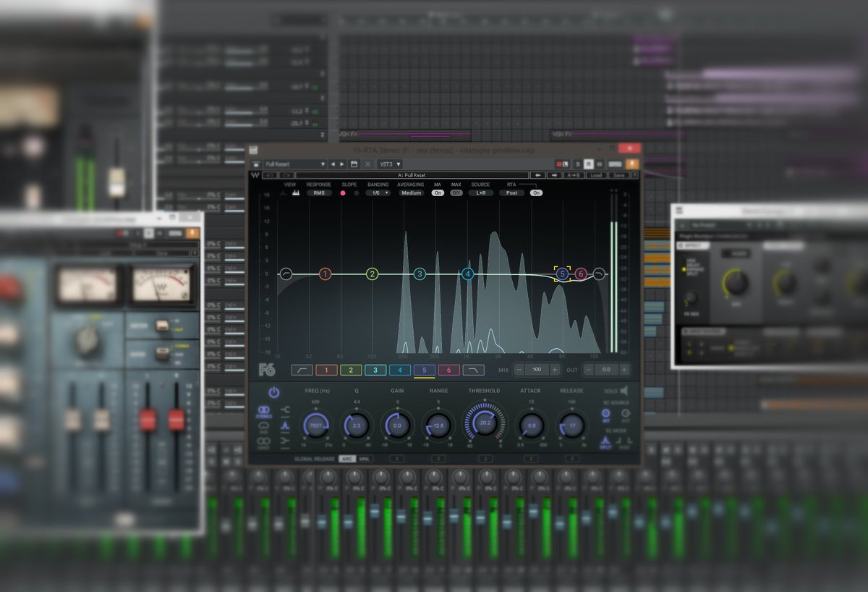The height and width of the screenshot is (592, 868).
Task: Click the host save-preset disk icon
Action: pos(354,164)
